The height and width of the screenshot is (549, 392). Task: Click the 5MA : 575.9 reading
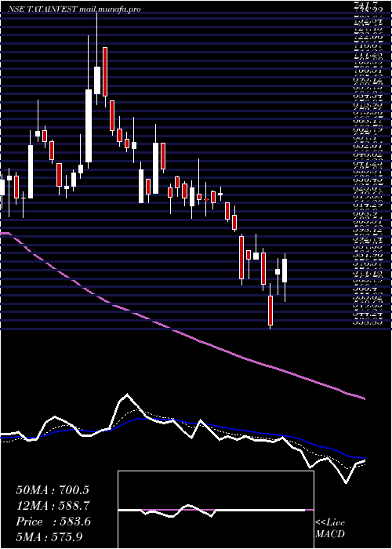click(50, 537)
